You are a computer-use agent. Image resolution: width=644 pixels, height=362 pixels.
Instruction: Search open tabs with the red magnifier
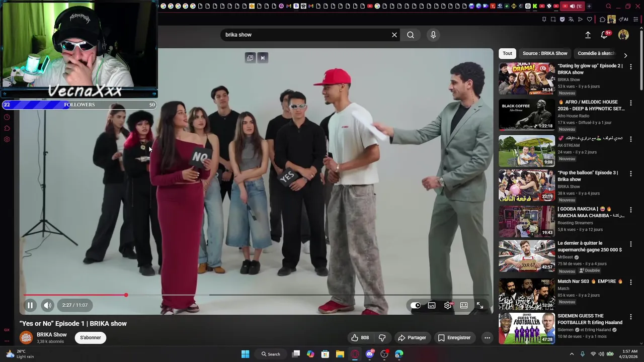(x=609, y=7)
